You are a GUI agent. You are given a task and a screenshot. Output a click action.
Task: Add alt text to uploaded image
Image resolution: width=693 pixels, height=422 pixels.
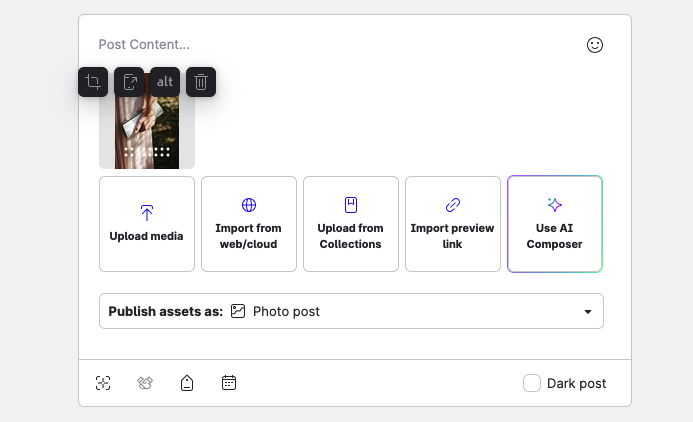point(165,82)
